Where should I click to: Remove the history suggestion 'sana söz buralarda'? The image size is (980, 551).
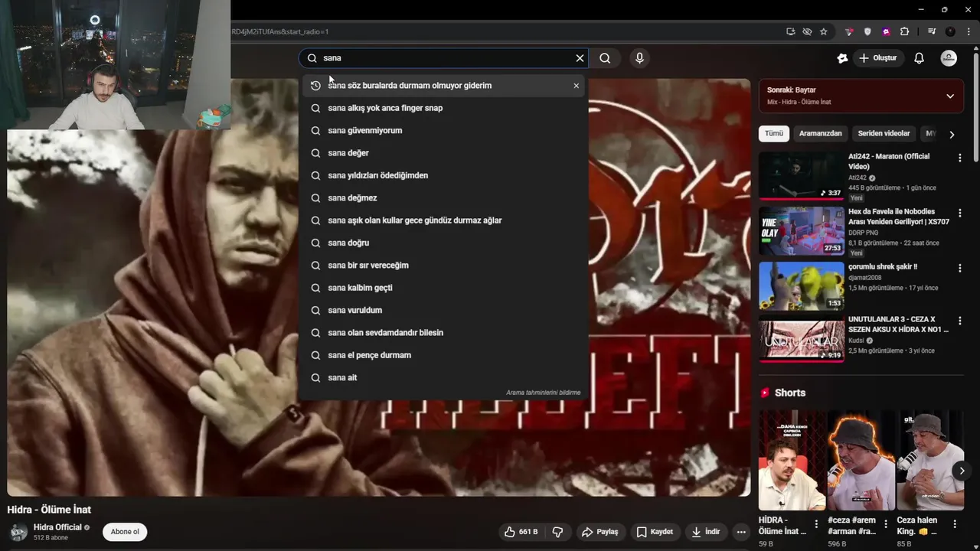[x=577, y=86]
